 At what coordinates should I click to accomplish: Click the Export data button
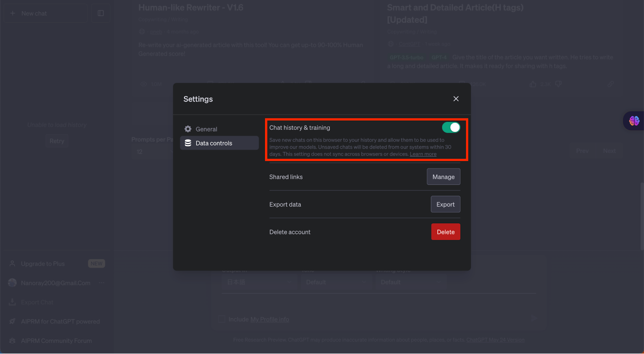click(446, 204)
